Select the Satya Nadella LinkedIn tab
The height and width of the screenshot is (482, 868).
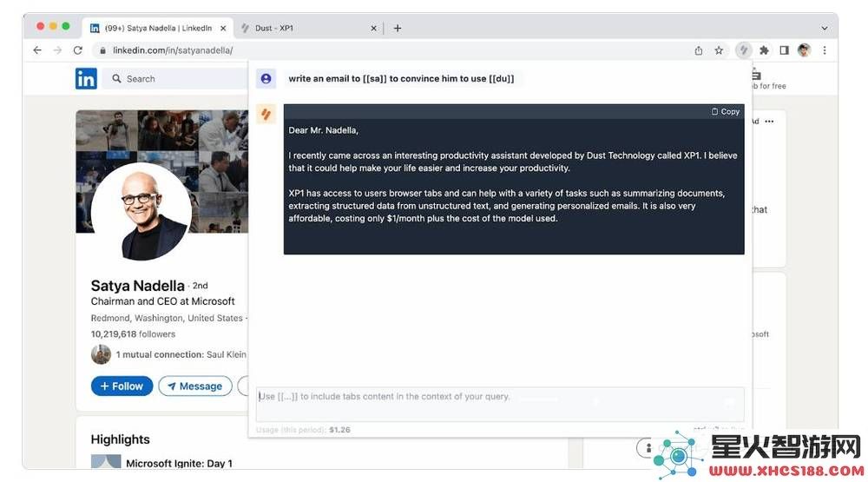tap(157, 29)
